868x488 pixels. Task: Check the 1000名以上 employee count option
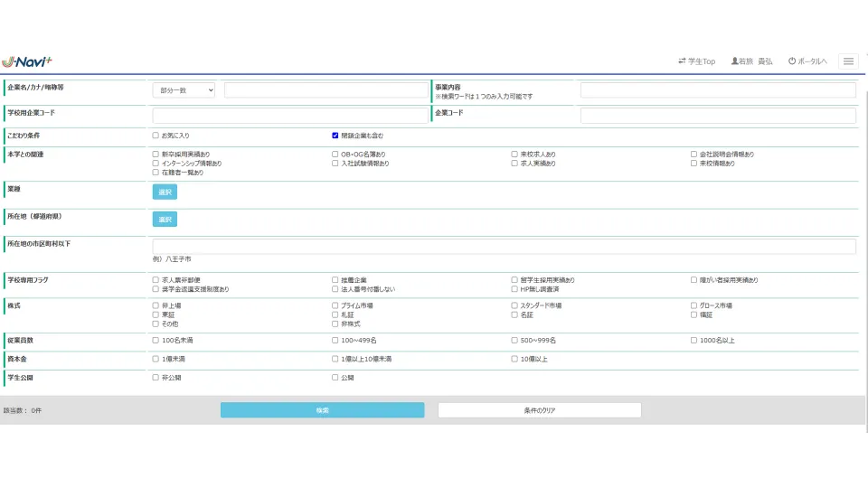click(694, 341)
